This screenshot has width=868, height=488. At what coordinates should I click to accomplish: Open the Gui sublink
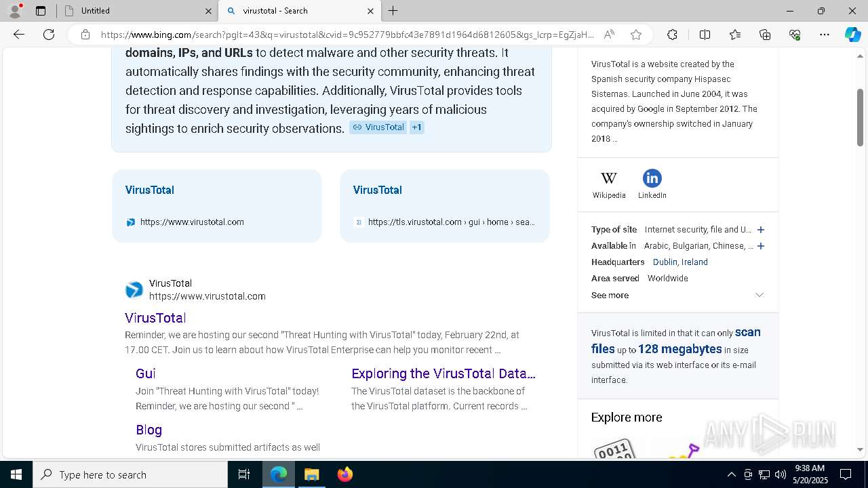point(146,373)
